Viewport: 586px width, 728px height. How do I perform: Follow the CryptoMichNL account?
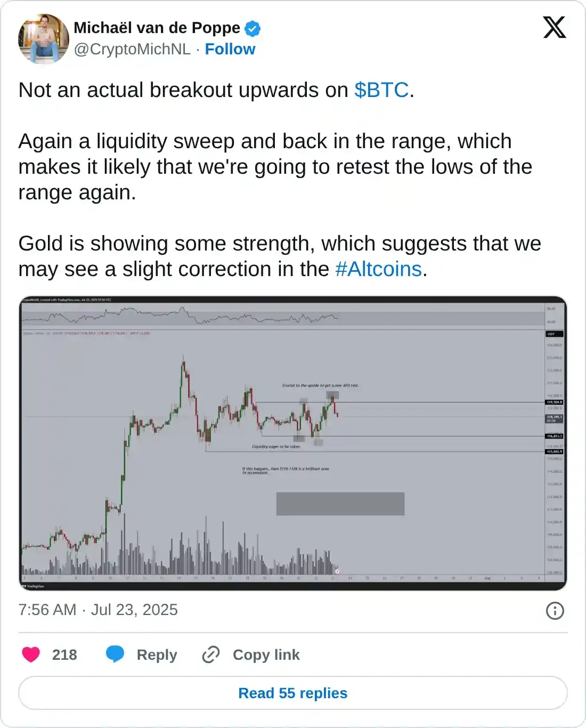[x=230, y=49]
